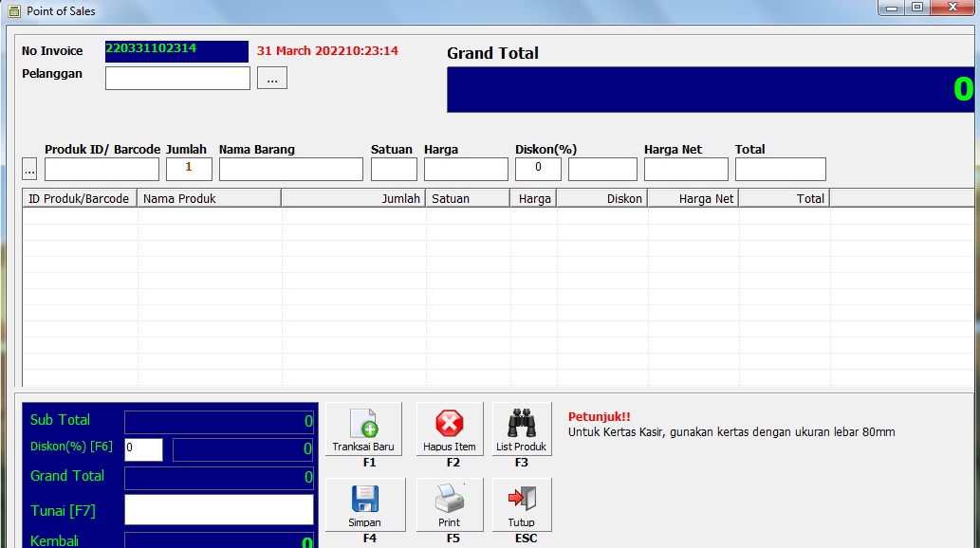
Task: Click the Tunai [F7] cash input field
Action: [x=219, y=510]
